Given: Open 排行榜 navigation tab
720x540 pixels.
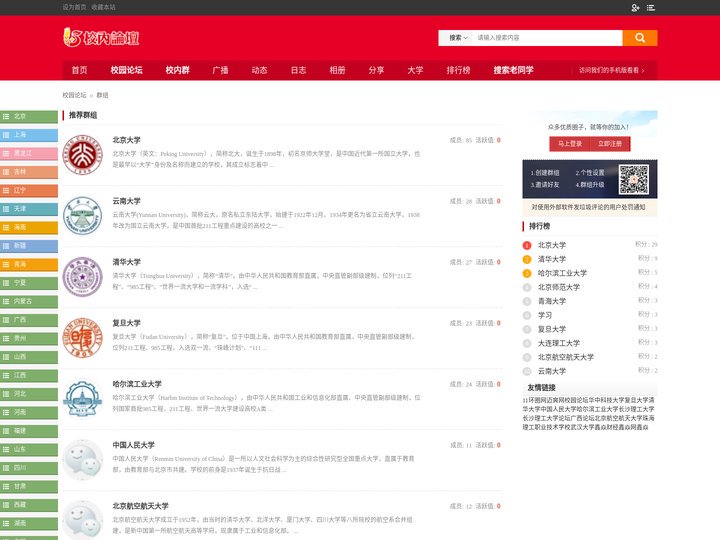Looking at the screenshot, I should (458, 70).
